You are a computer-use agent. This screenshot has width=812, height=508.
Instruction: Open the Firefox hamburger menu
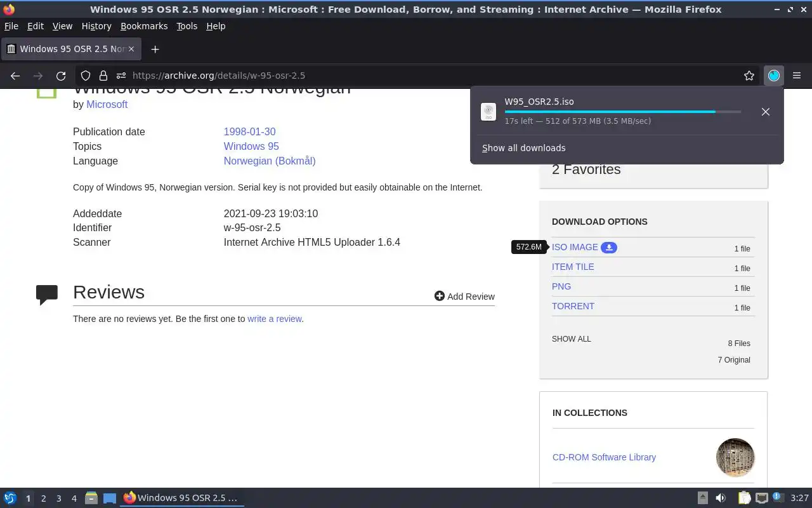click(x=797, y=76)
